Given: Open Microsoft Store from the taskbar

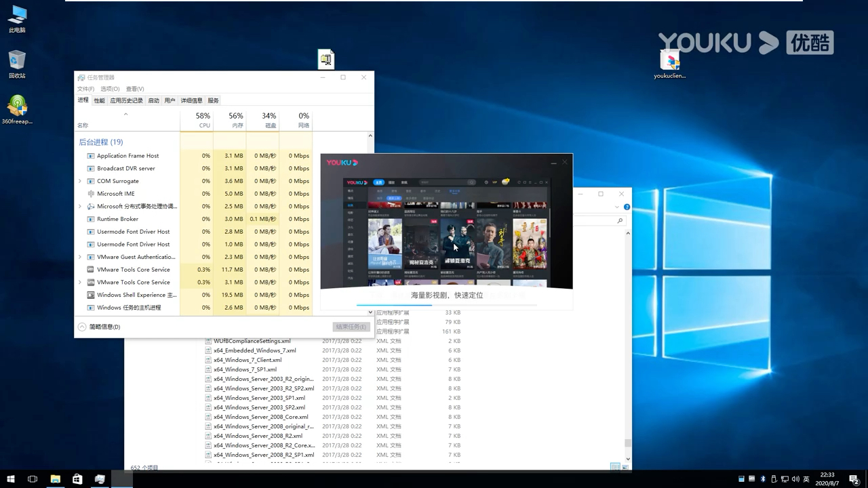Looking at the screenshot, I should 77,479.
